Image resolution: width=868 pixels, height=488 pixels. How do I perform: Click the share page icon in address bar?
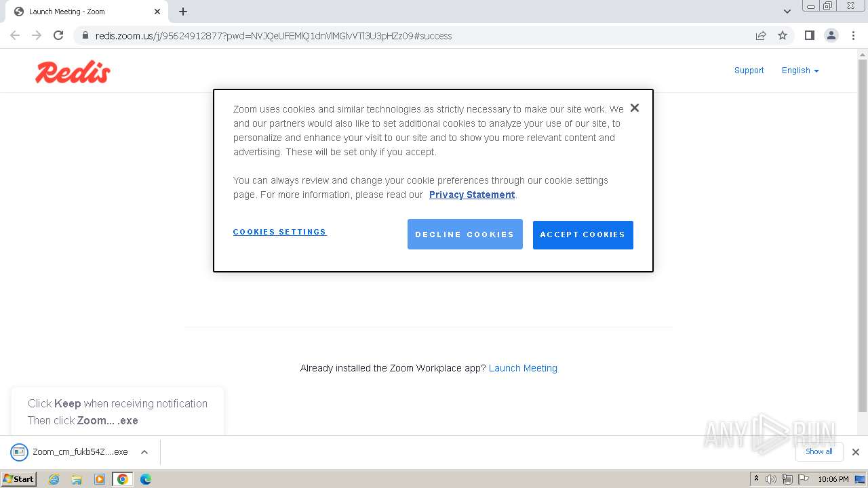pyautogui.click(x=761, y=35)
